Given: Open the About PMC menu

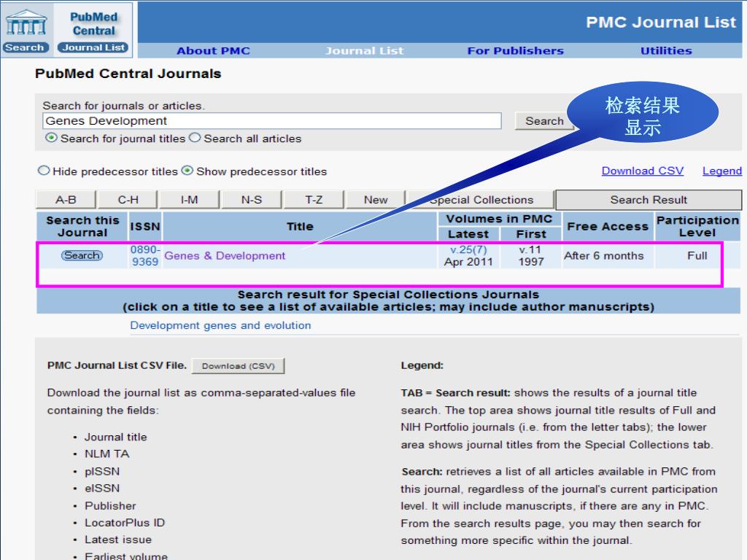Looking at the screenshot, I should (213, 51).
